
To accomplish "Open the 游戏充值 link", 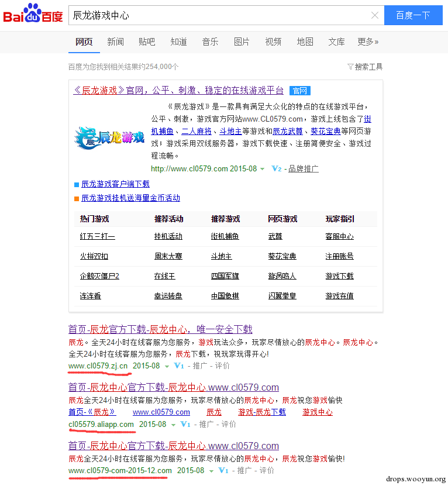I will (x=339, y=296).
